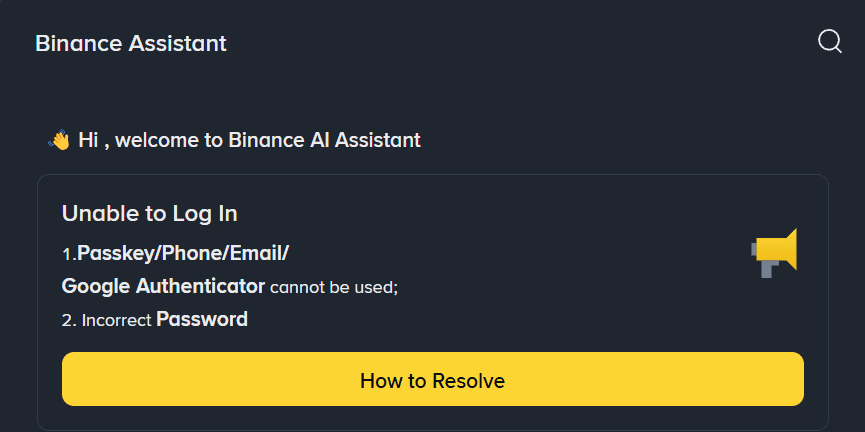The height and width of the screenshot is (432, 865).
Task: Click the Google Authenticator text
Action: [163, 287]
